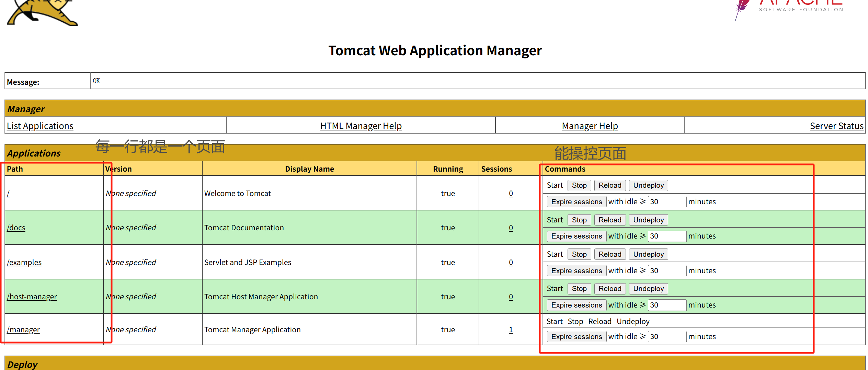Expire sessions for Tomcat Host Manager

click(x=576, y=305)
